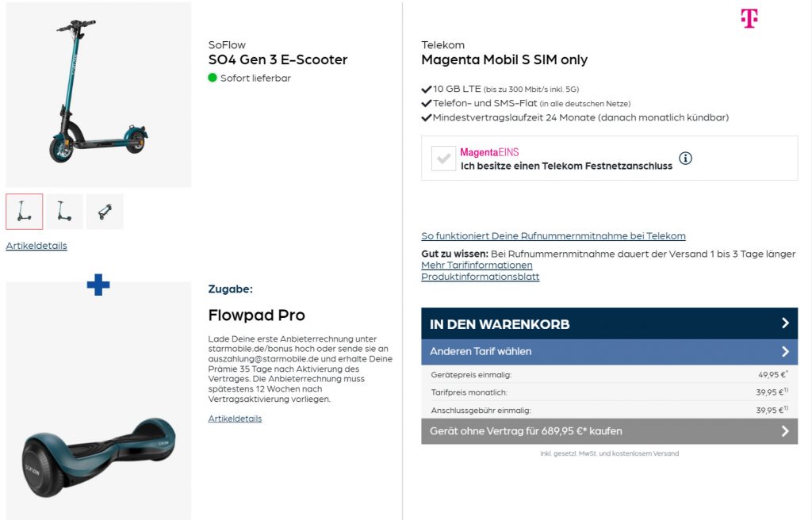Click the blue plus icon between products
The height and width of the screenshot is (520, 812).
(98, 285)
